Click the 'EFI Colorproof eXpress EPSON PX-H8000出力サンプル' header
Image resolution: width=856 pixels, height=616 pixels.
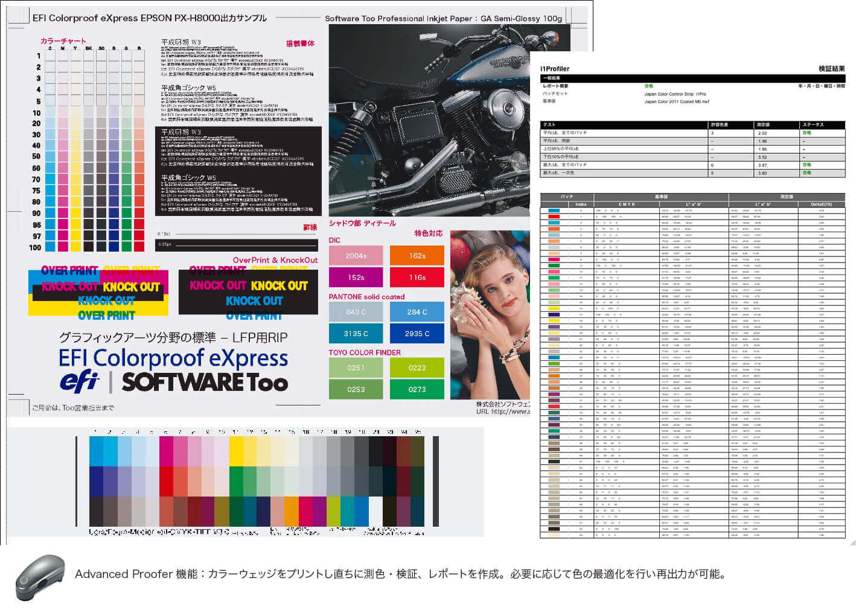coord(150,18)
